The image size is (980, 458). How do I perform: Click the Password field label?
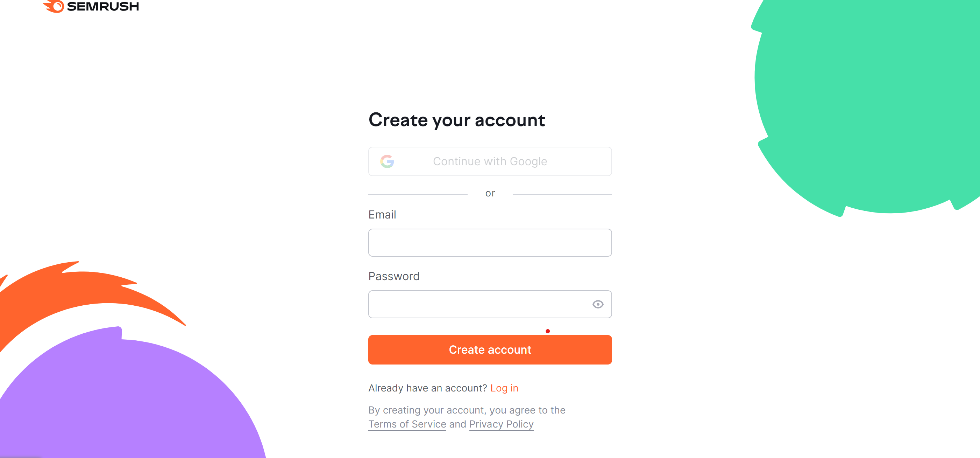394,276
